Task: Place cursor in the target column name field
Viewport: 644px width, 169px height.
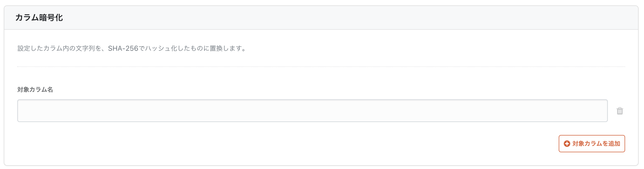Action: 312,111
